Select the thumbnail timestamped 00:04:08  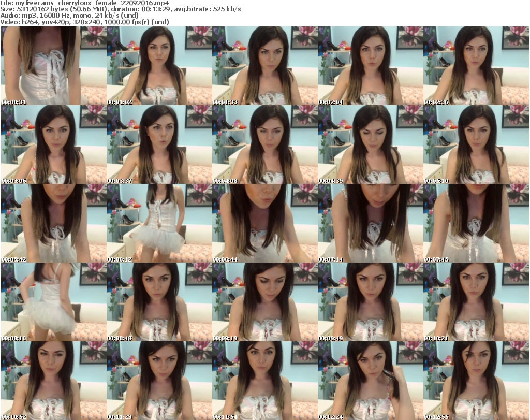(x=265, y=144)
